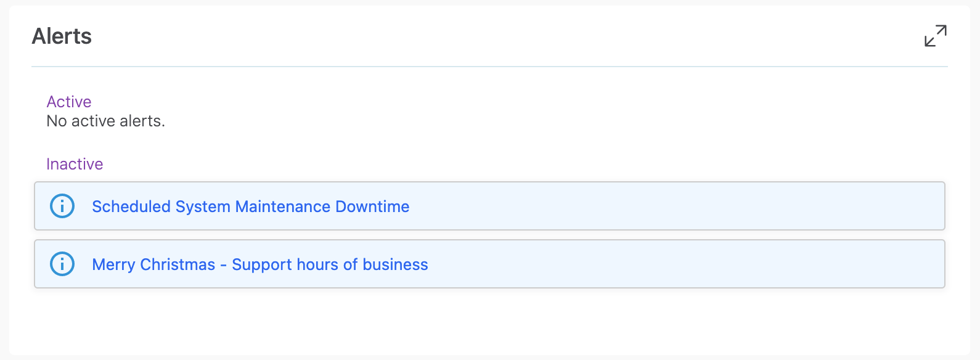
Task: Click the "No active alerts." message
Action: tap(106, 121)
